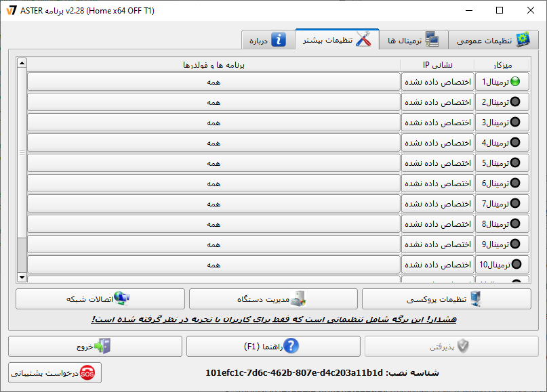This screenshot has width=547, height=392.
Task: Maximize the ASTER window
Action: pos(500,10)
